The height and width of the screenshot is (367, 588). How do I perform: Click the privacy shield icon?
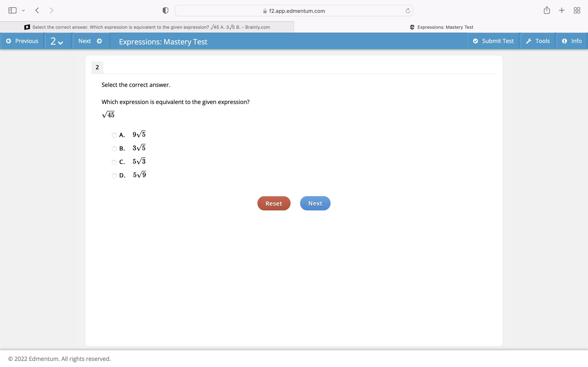pos(165,11)
